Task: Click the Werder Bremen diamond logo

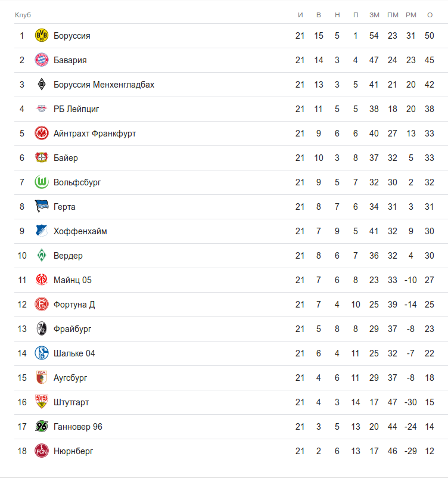Action: point(41,256)
